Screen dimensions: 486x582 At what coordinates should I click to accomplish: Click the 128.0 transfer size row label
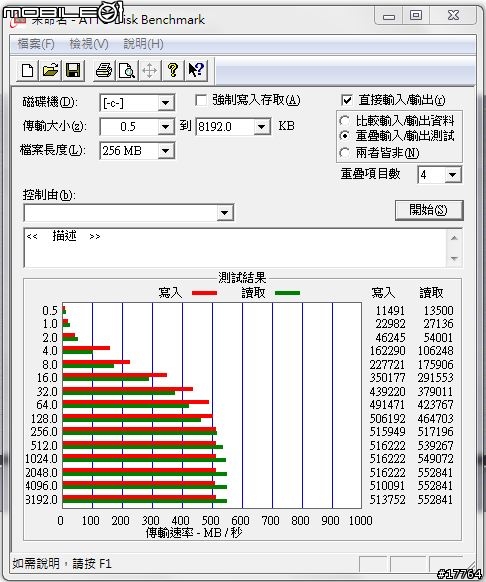(x=44, y=419)
